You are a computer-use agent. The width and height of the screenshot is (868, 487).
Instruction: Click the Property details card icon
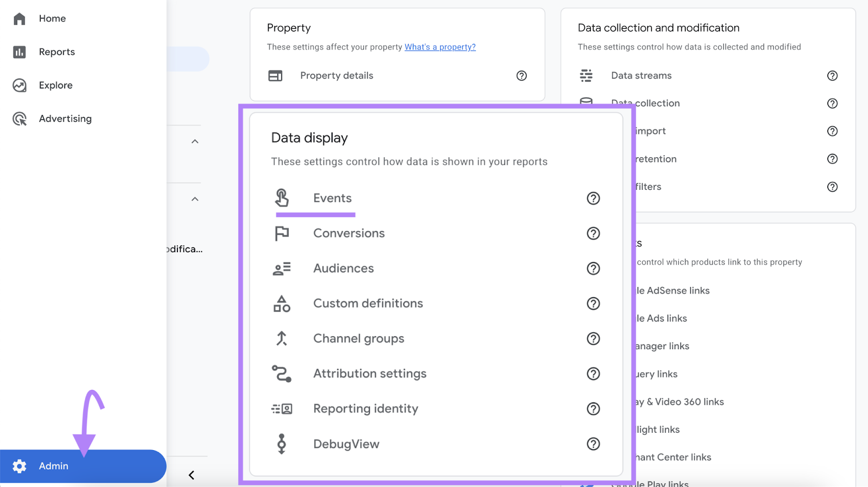[x=276, y=76]
